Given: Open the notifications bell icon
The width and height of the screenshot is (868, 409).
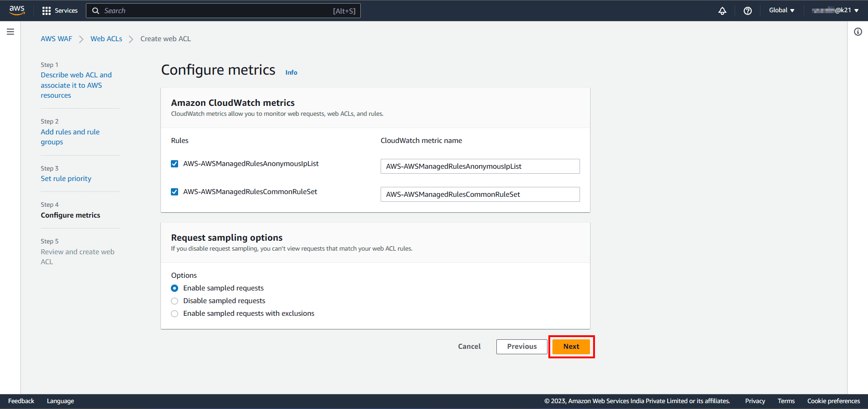Looking at the screenshot, I should coord(722,11).
